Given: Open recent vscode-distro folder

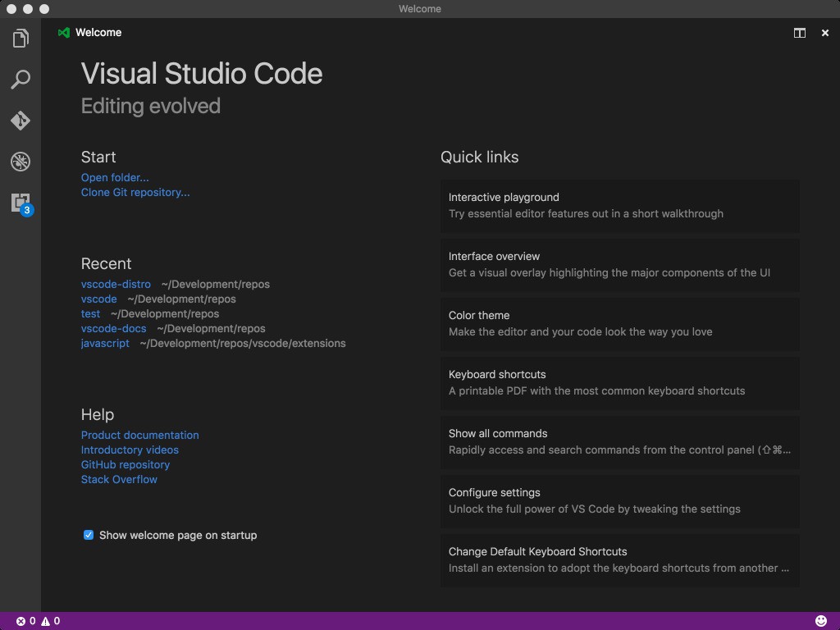Looking at the screenshot, I should coord(116,284).
